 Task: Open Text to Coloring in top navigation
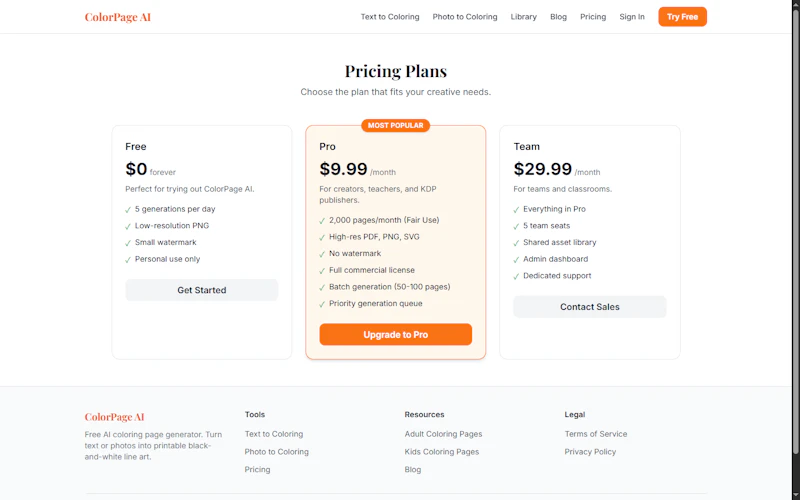[x=390, y=17]
